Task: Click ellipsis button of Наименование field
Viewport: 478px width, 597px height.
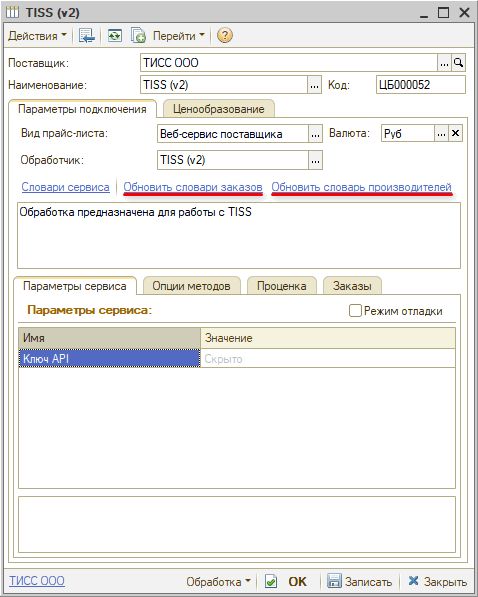Action: [x=314, y=85]
